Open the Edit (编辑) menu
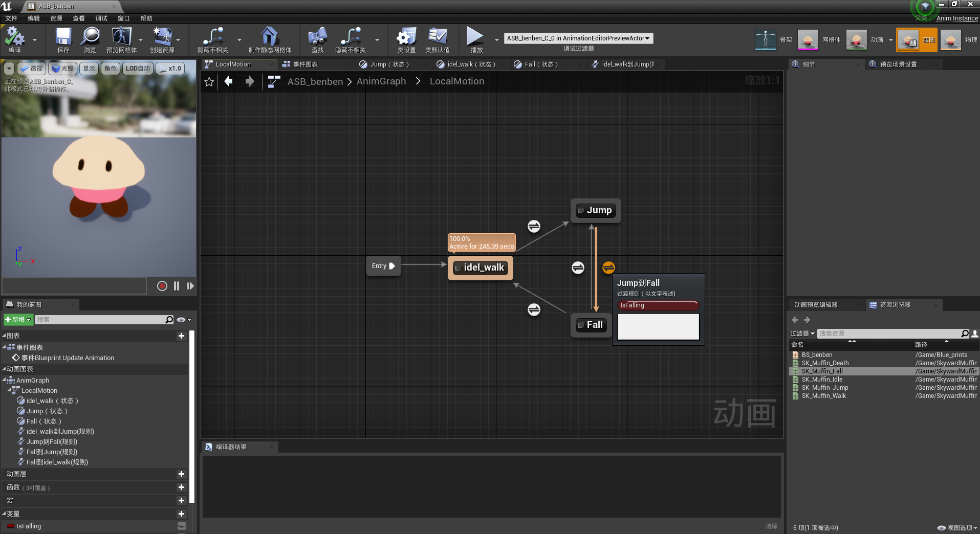The height and width of the screenshot is (534, 980). coord(34,18)
